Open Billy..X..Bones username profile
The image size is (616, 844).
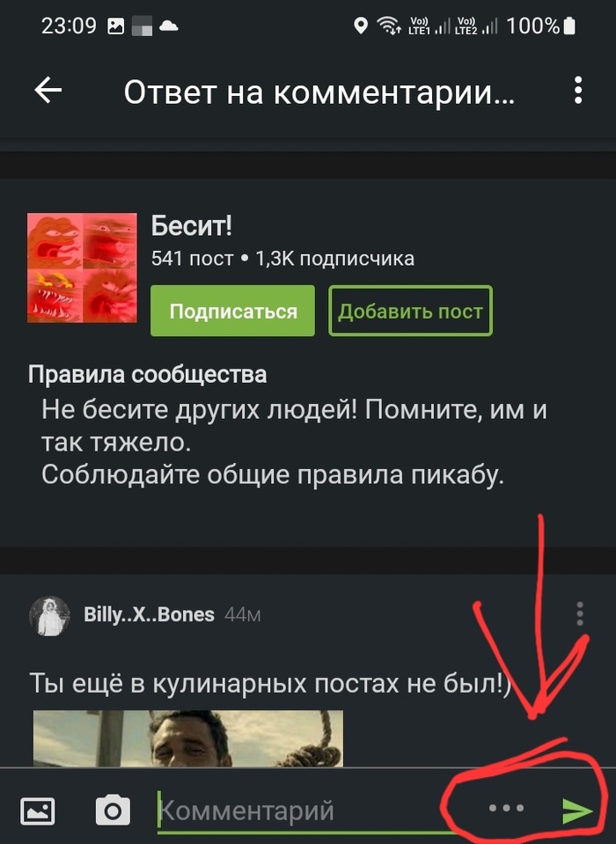pyautogui.click(x=149, y=614)
